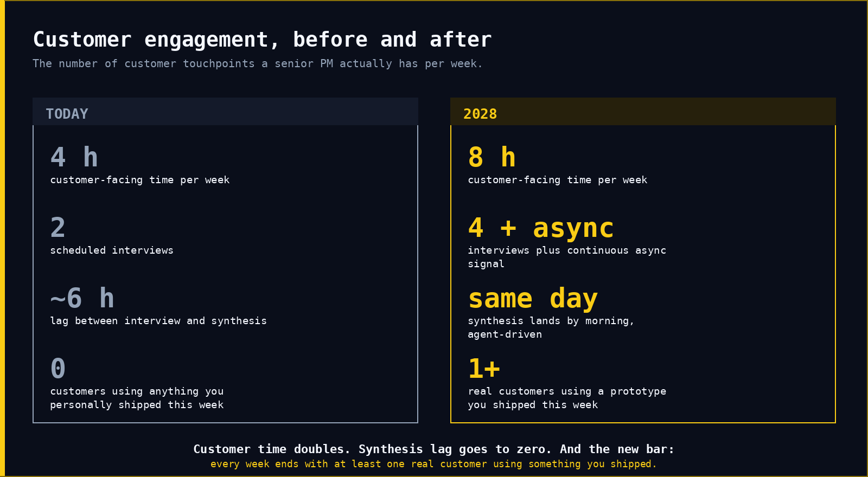Click the 'Customer time doubles' summary line
Image resolution: width=868 pixels, height=477 pixels.
pos(434,449)
